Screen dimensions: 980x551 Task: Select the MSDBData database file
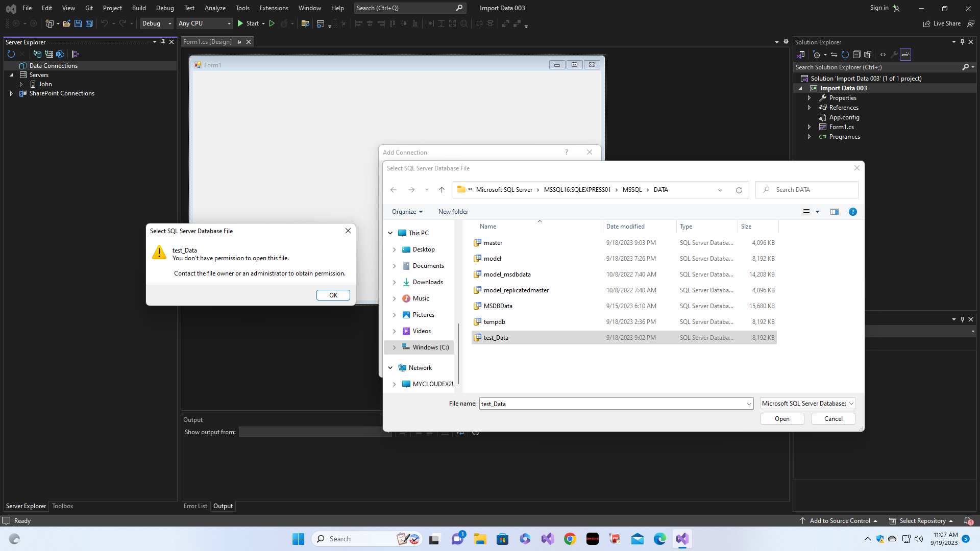click(x=624, y=306)
